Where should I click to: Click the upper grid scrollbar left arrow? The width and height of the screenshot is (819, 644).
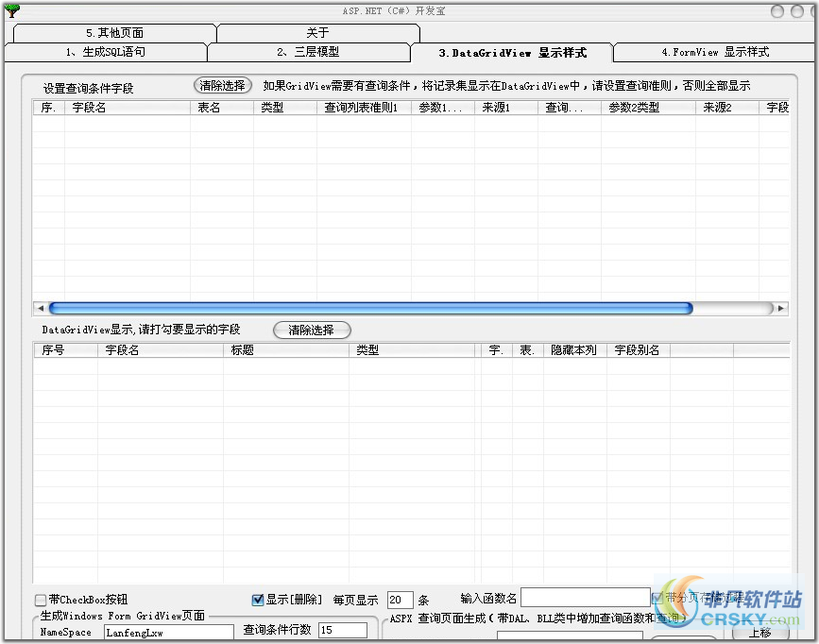pos(41,308)
